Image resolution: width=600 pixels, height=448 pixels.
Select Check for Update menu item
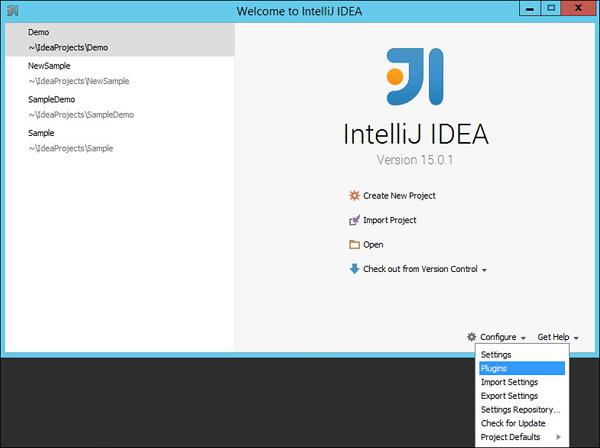522,423
